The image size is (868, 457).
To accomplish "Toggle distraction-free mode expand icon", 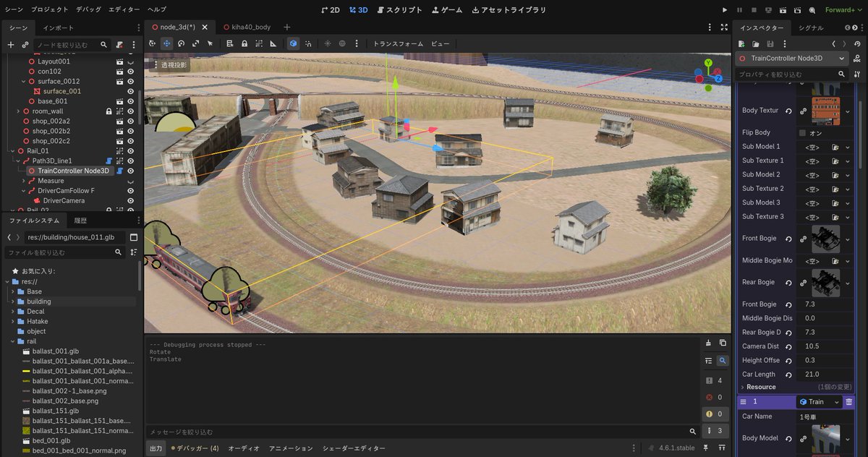I will click(x=724, y=27).
